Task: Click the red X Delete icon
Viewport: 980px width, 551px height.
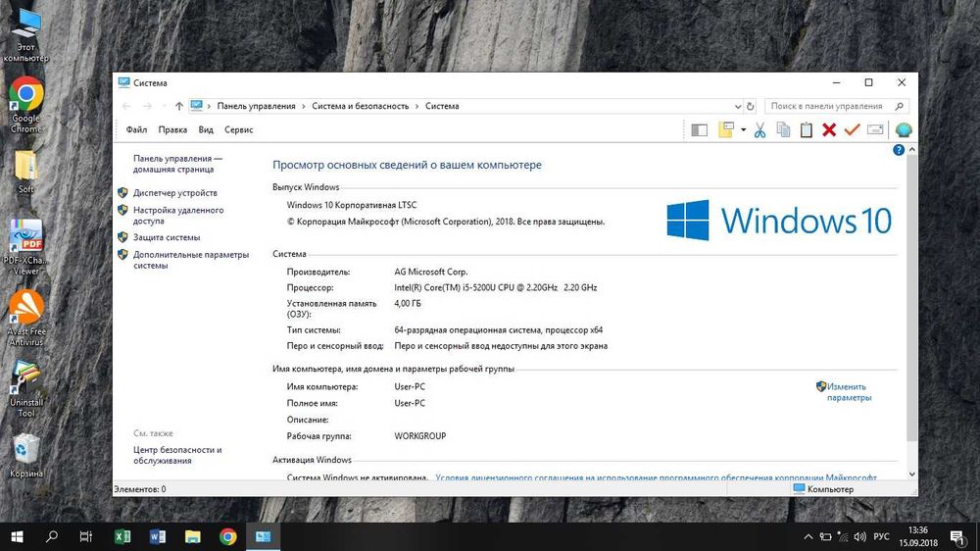Action: pos(829,129)
